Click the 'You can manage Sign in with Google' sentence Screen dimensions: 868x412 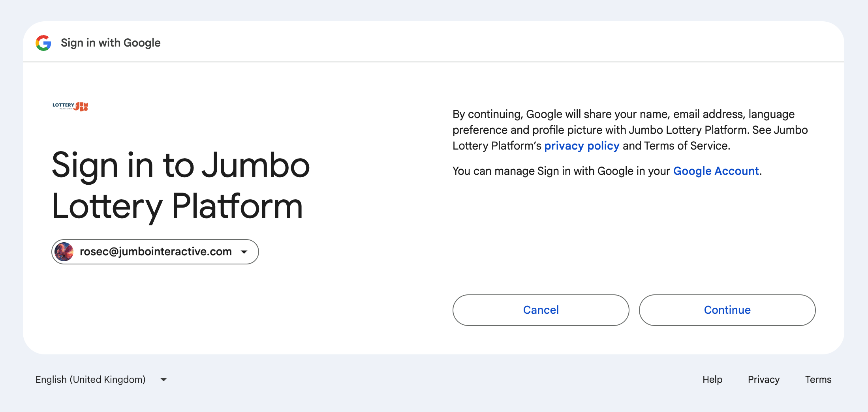pyautogui.click(x=607, y=171)
